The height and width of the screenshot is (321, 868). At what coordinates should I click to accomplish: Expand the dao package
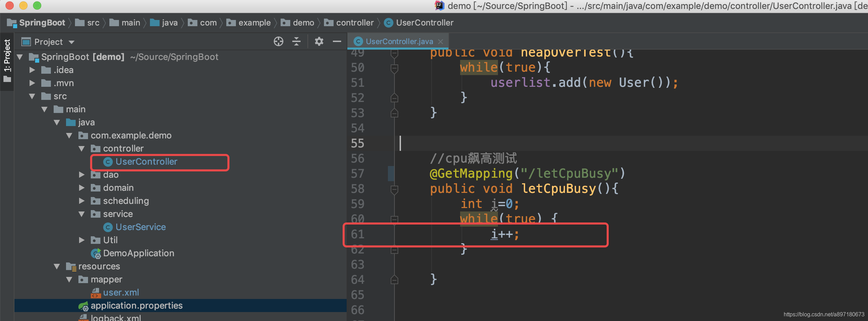coord(82,175)
